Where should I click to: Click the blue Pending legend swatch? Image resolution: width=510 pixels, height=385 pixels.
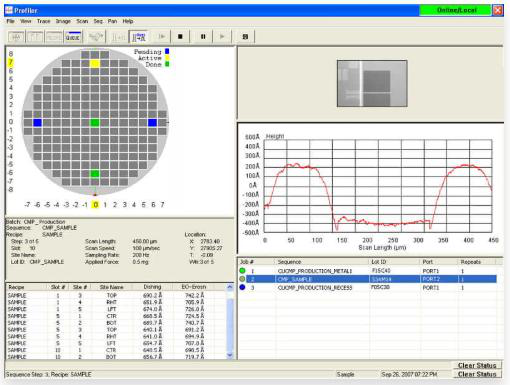point(167,51)
